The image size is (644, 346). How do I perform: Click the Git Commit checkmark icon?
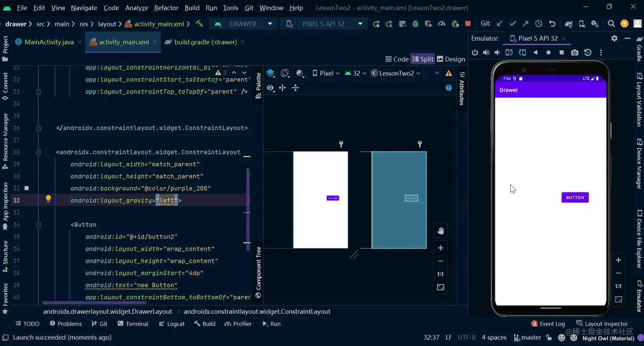513,24
